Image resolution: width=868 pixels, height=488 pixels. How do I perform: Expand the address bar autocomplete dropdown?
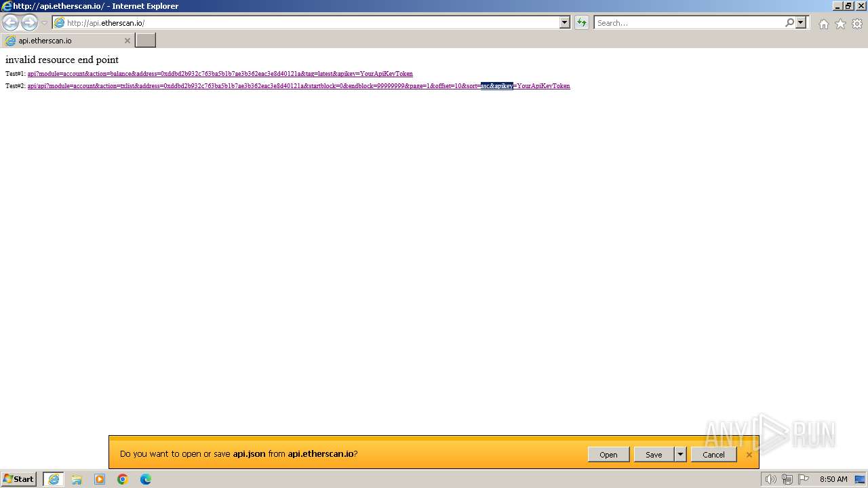coord(565,22)
